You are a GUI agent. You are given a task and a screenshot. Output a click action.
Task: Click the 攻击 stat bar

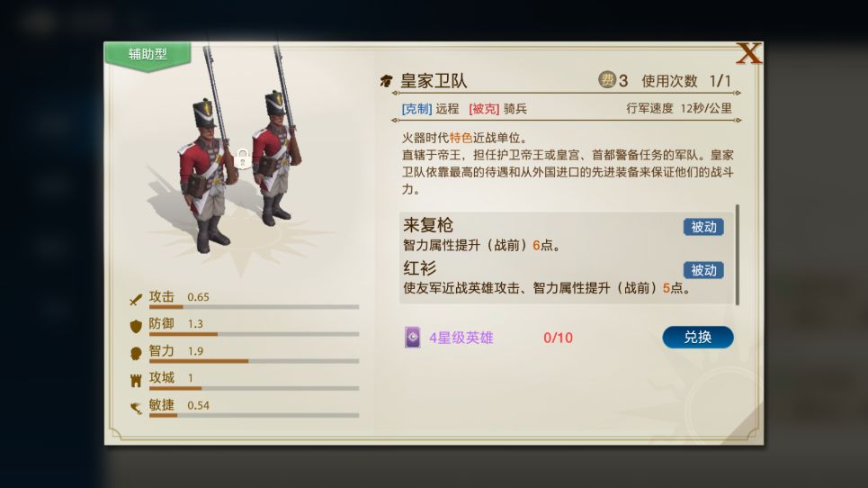(253, 307)
